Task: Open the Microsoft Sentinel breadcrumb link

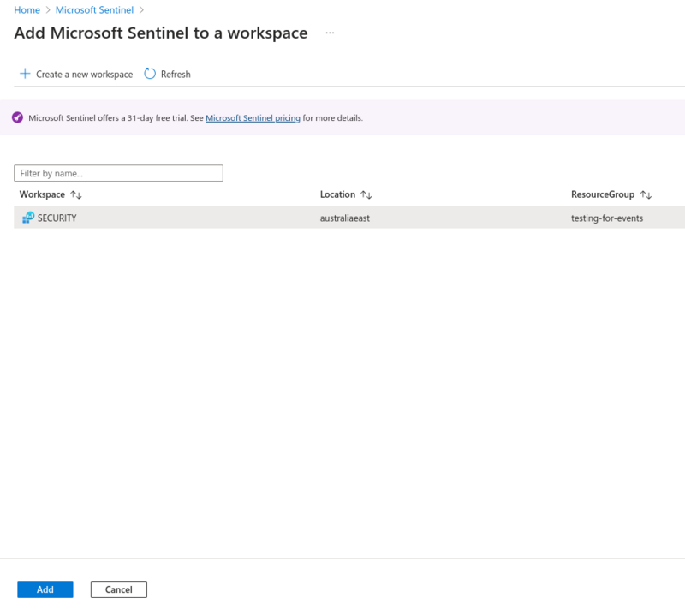Action: 94,10
